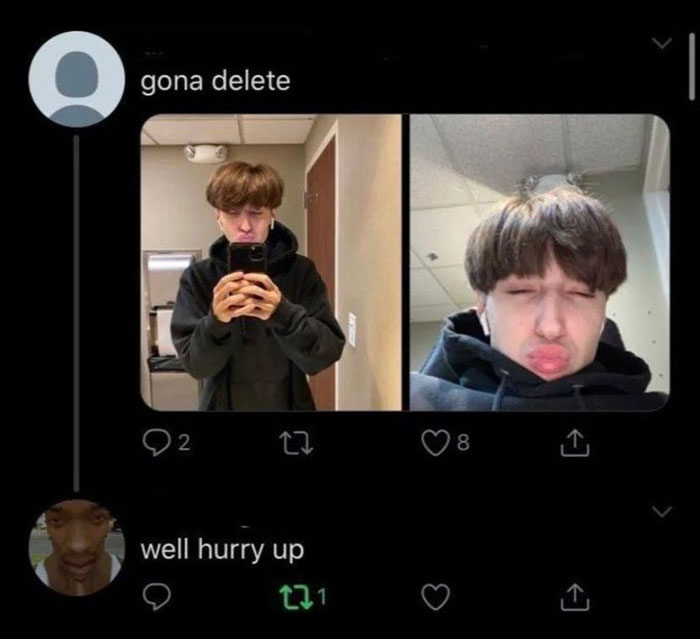Open replies on the "gona delete" tweet
This screenshot has width=700, height=639.
point(156,443)
